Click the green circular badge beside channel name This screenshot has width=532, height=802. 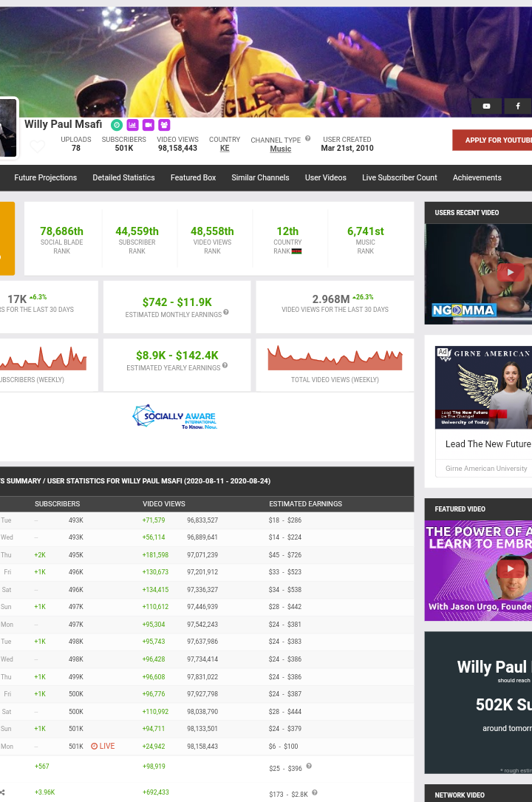[116, 126]
